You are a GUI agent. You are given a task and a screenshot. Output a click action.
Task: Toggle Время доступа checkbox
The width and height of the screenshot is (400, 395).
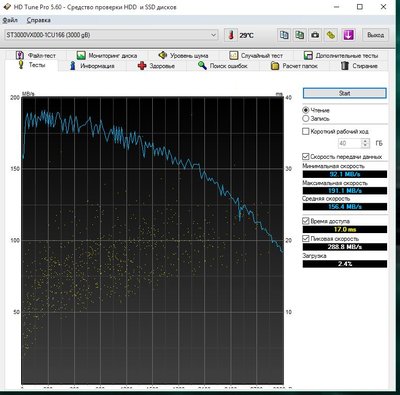click(x=306, y=221)
